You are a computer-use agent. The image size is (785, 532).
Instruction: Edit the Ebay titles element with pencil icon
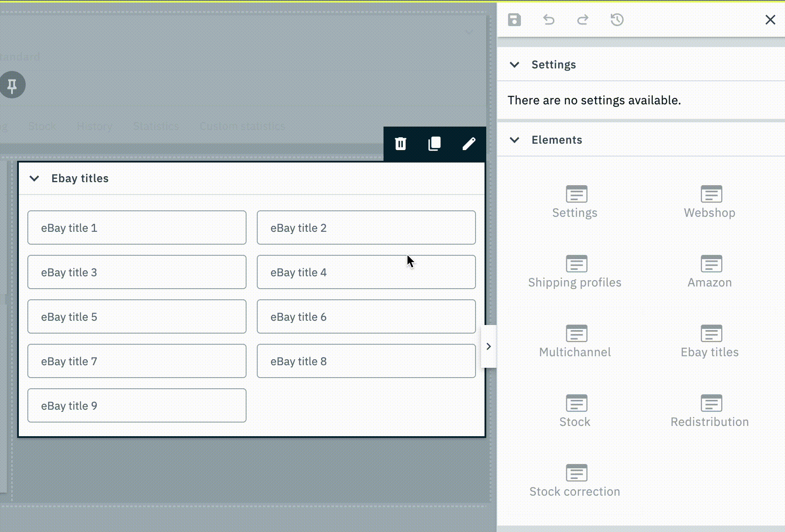pyautogui.click(x=469, y=144)
